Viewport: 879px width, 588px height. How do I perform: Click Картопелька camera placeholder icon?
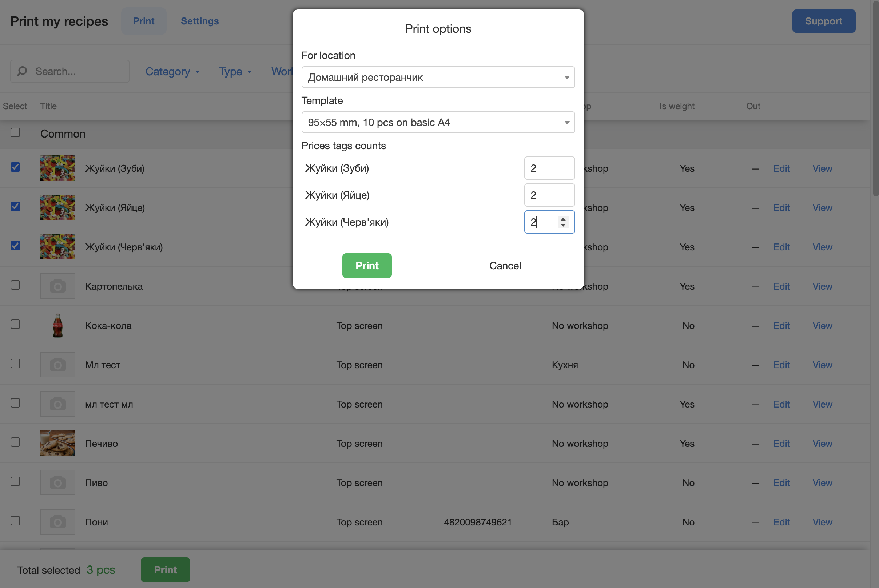[58, 286]
